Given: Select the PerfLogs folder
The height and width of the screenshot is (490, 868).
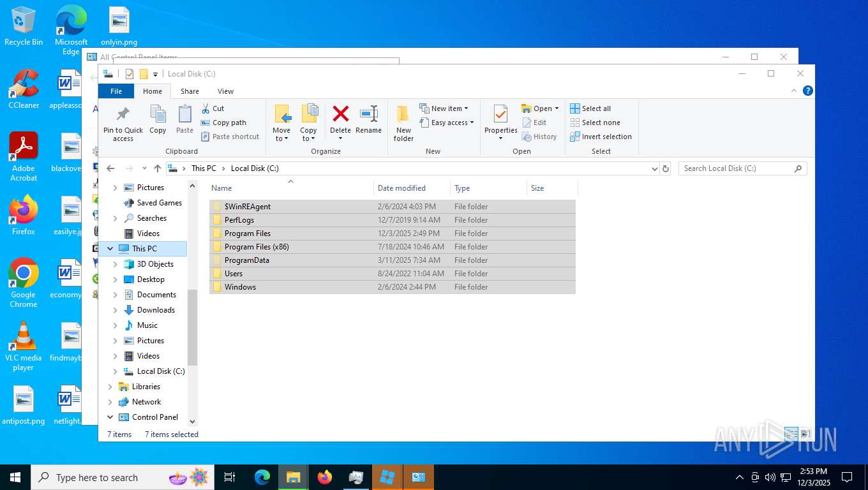Looking at the screenshot, I should tap(393, 220).
